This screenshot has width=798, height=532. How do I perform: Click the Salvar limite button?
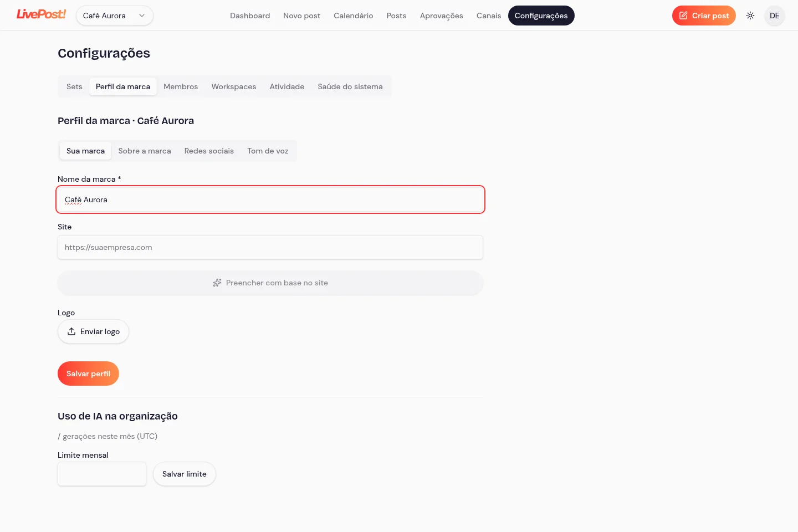point(185,474)
